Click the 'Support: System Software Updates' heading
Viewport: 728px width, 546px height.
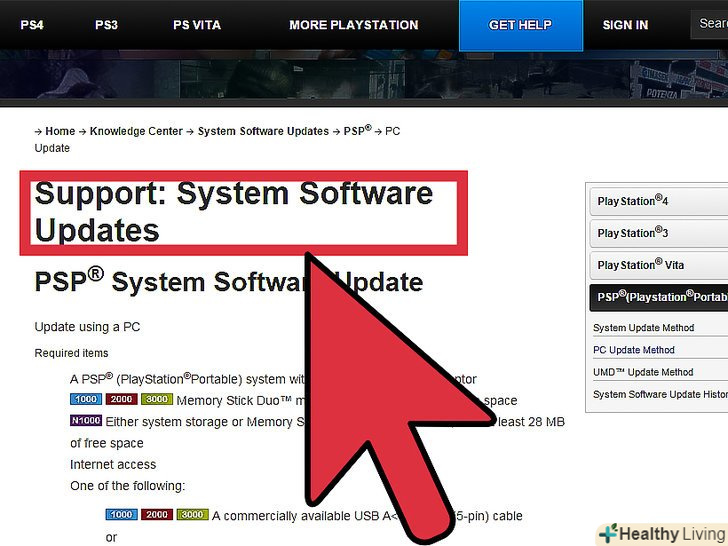(x=234, y=212)
